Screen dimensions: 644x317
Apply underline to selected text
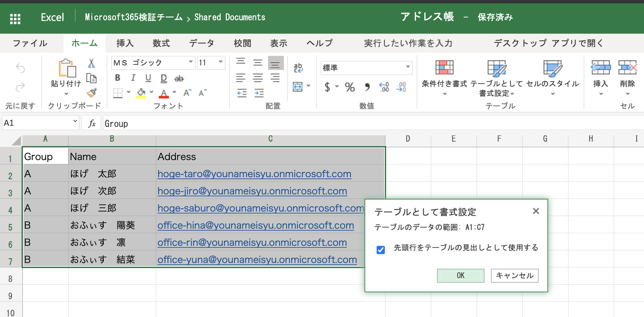148,78
